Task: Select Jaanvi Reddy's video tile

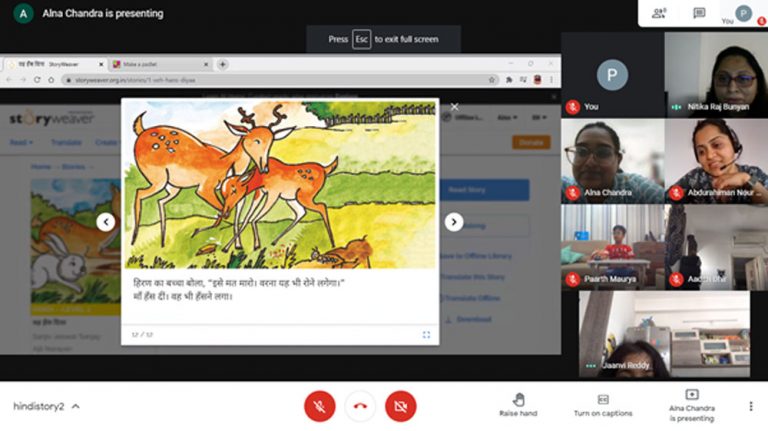Action: click(x=664, y=334)
